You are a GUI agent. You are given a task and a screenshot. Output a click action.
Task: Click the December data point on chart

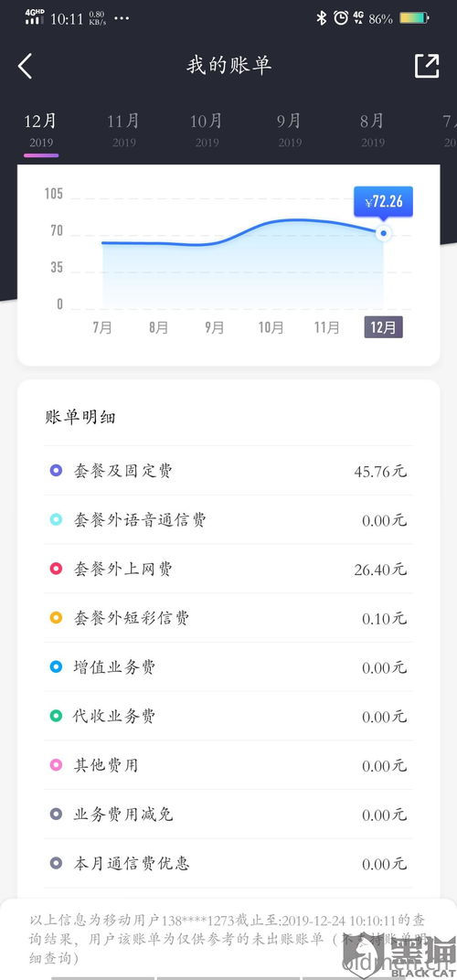pos(383,233)
